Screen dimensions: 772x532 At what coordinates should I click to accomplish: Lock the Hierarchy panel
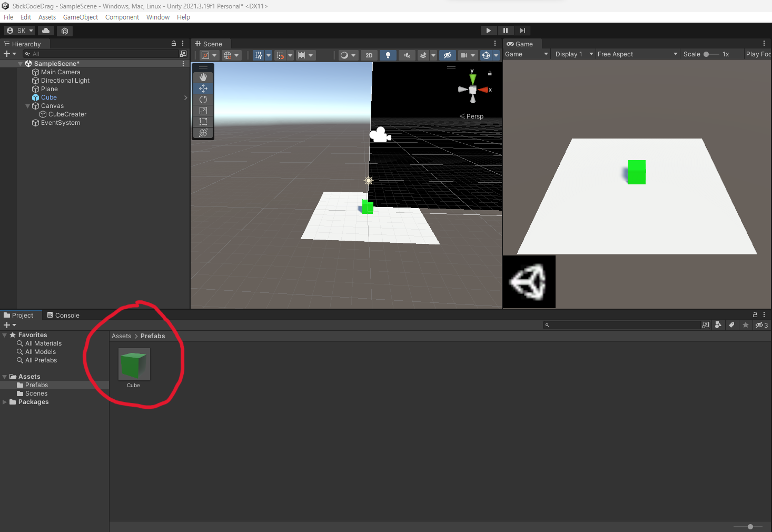(x=174, y=43)
